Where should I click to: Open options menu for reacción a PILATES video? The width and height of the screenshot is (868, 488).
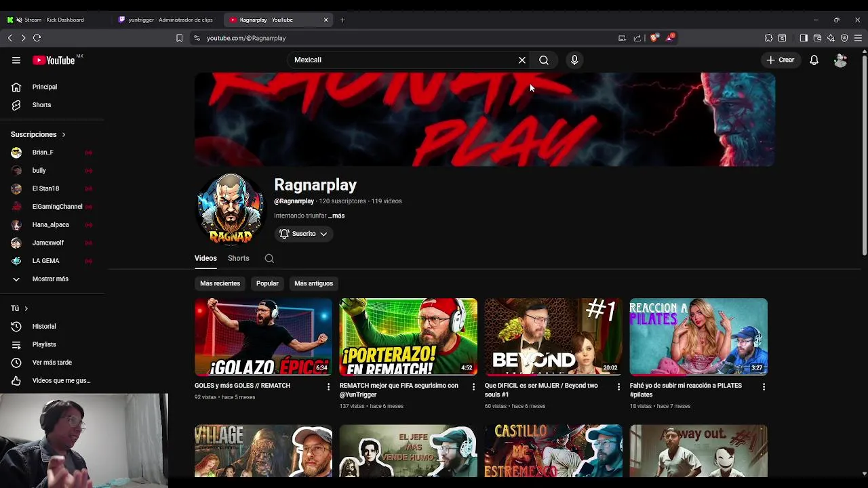tap(764, 386)
